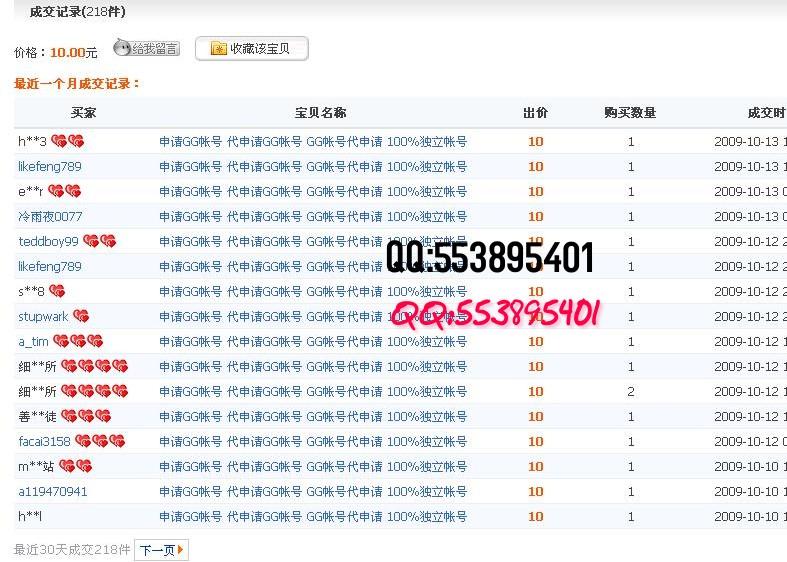787x562 pixels.
Task: Click the bid price 10 in h**3's row
Action: 536,142
